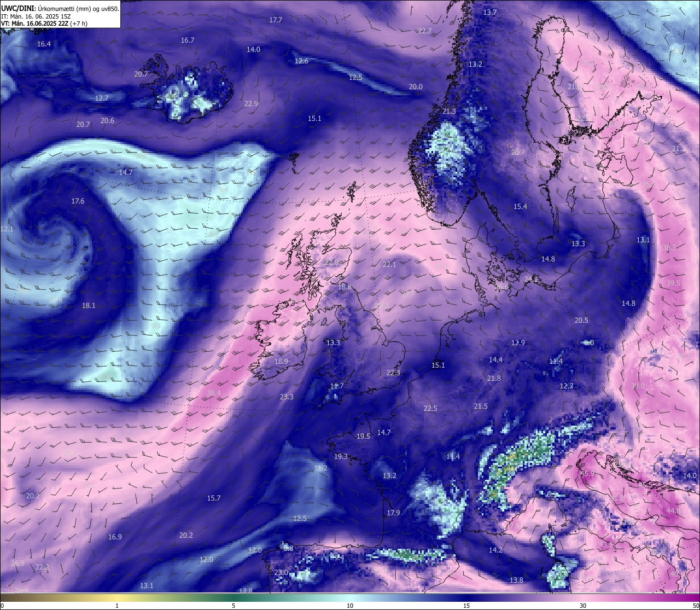Click the 15.7 value in the Bay of Biscay approach

[214, 498]
